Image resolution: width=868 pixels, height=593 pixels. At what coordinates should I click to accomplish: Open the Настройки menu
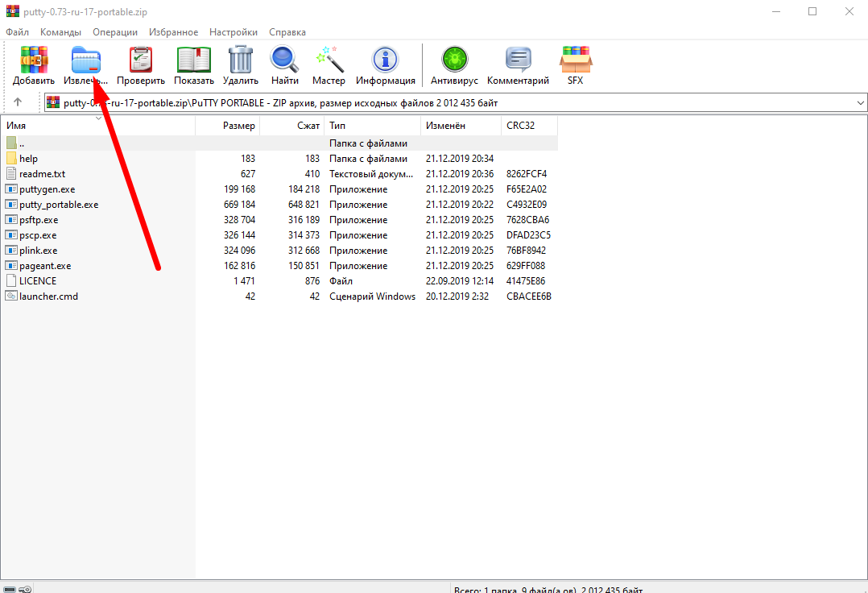233,32
